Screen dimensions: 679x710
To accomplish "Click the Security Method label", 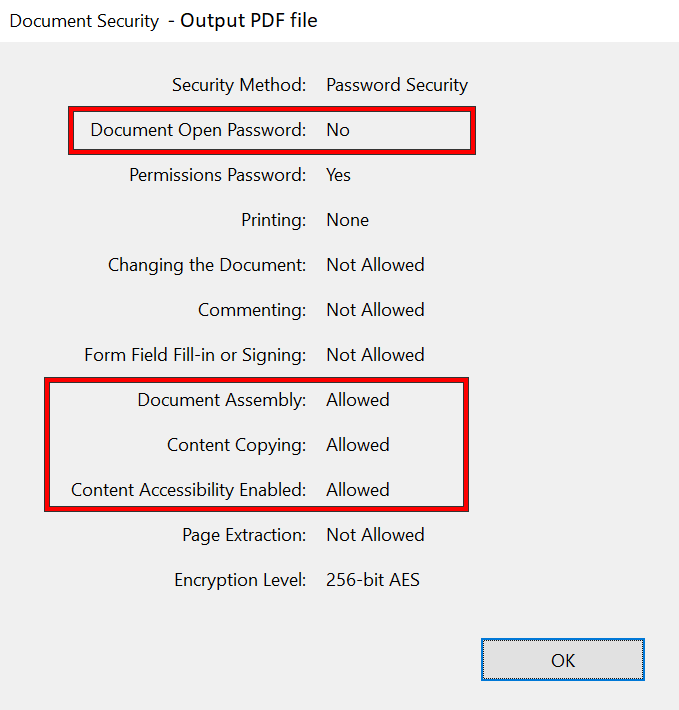I will pos(239,85).
